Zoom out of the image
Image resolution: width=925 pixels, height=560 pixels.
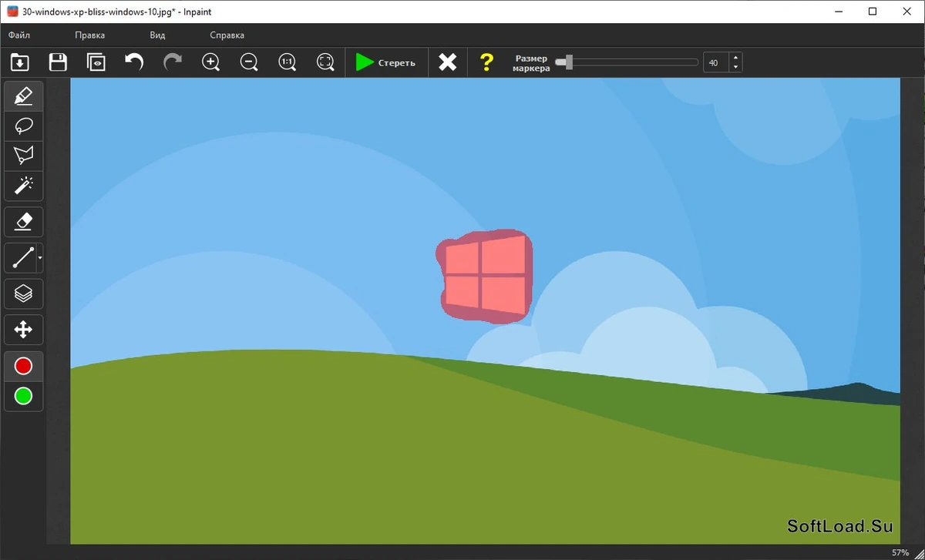point(249,62)
